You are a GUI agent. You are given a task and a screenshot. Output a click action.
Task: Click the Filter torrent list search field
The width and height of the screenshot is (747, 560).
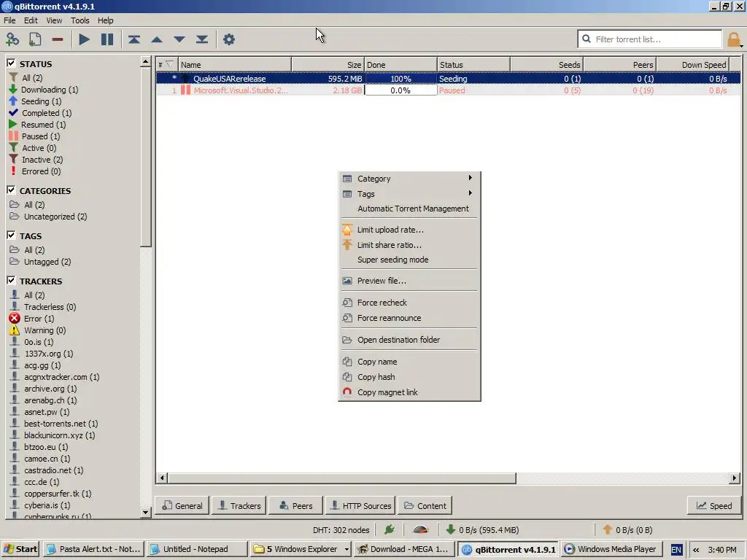(650, 39)
